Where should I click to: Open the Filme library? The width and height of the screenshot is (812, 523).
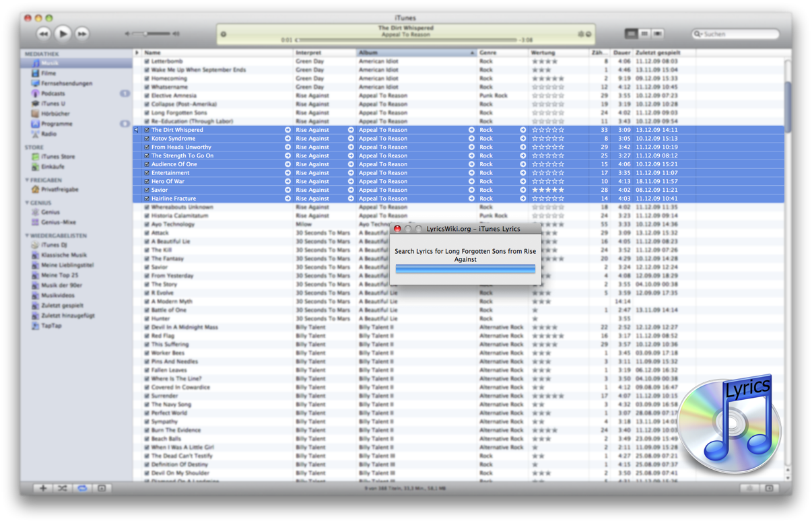coord(48,73)
